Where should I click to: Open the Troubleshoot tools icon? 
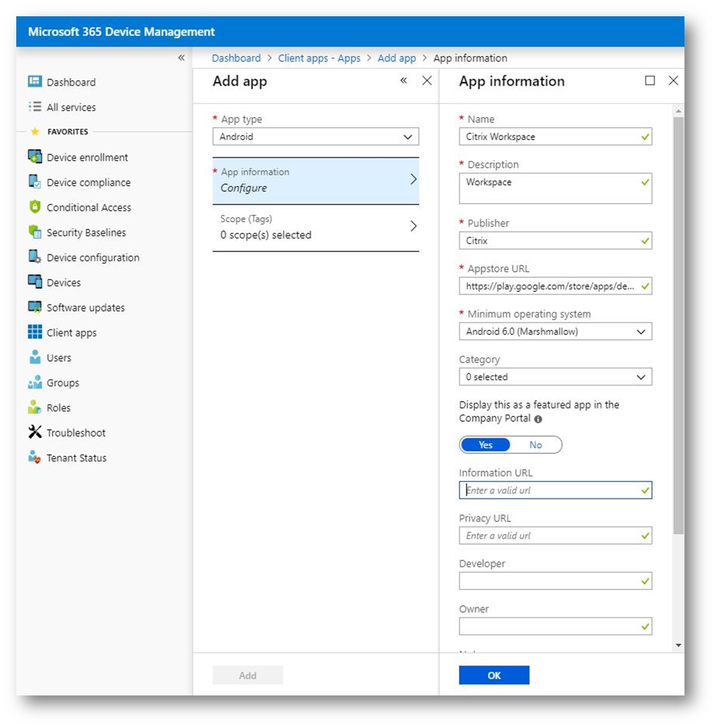[35, 432]
